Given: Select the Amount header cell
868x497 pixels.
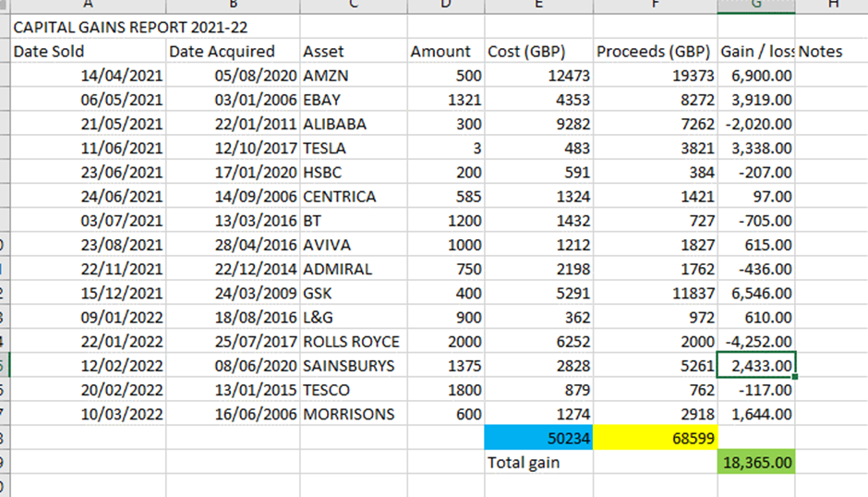Looking at the screenshot, I should [446, 52].
